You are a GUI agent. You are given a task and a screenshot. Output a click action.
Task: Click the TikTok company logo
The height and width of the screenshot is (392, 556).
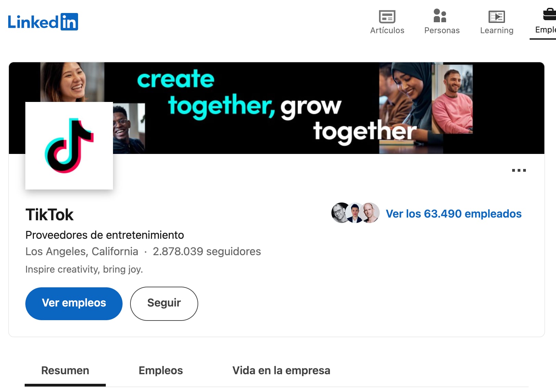point(69,146)
